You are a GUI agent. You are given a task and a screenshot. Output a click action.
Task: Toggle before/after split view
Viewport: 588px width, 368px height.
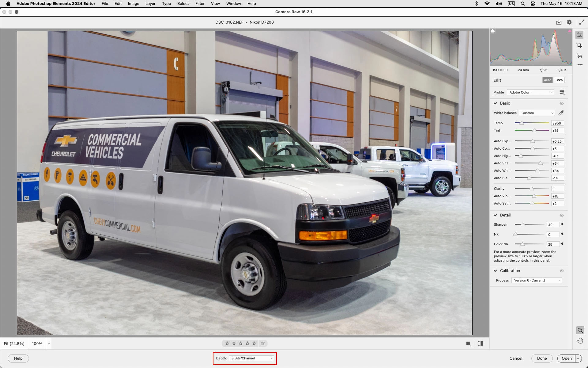tap(480, 343)
